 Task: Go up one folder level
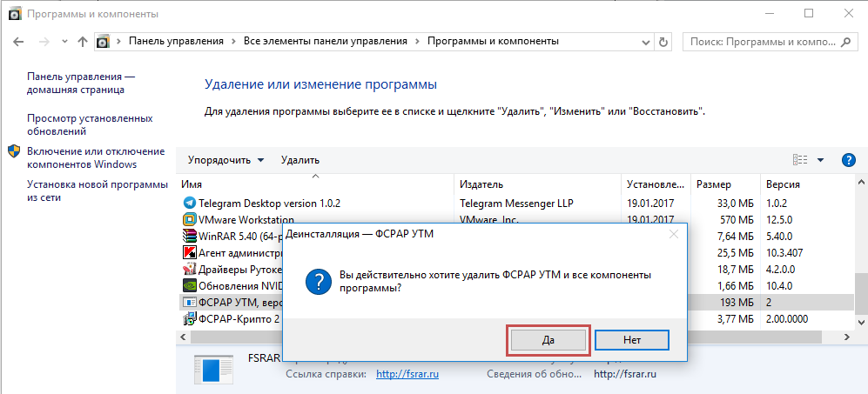(83, 41)
